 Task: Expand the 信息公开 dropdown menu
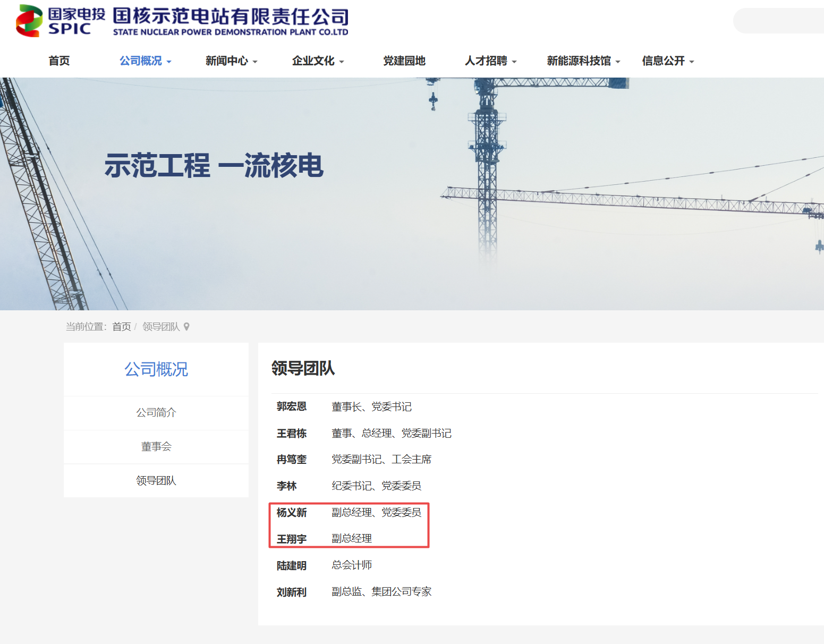(668, 61)
